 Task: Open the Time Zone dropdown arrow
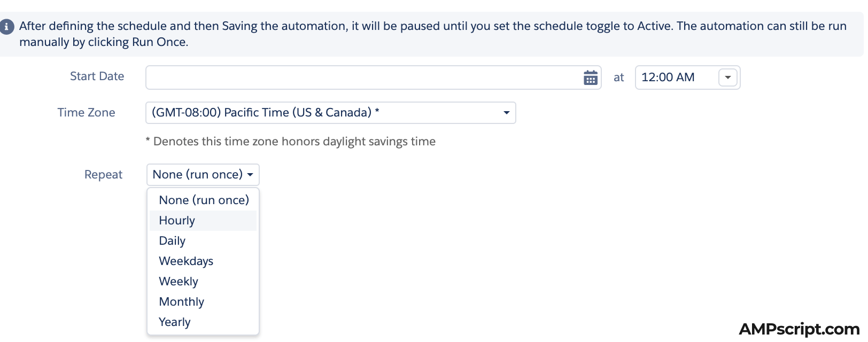(506, 113)
